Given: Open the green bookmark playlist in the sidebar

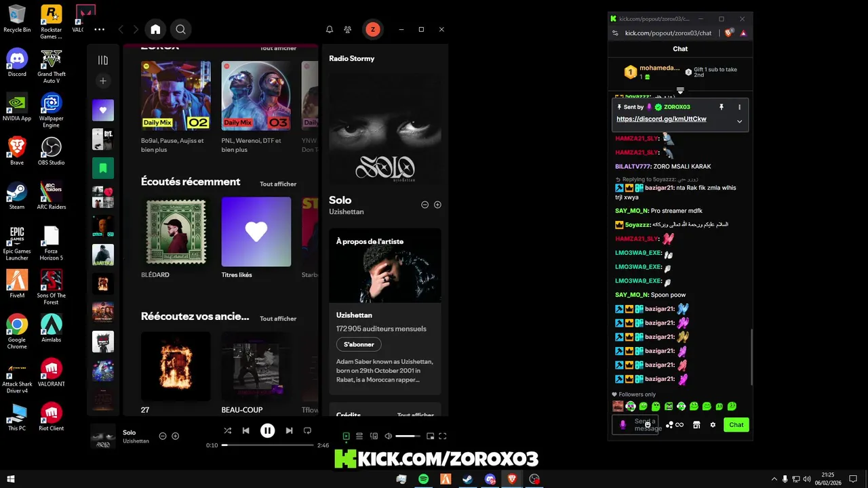Looking at the screenshot, I should pyautogui.click(x=103, y=167).
